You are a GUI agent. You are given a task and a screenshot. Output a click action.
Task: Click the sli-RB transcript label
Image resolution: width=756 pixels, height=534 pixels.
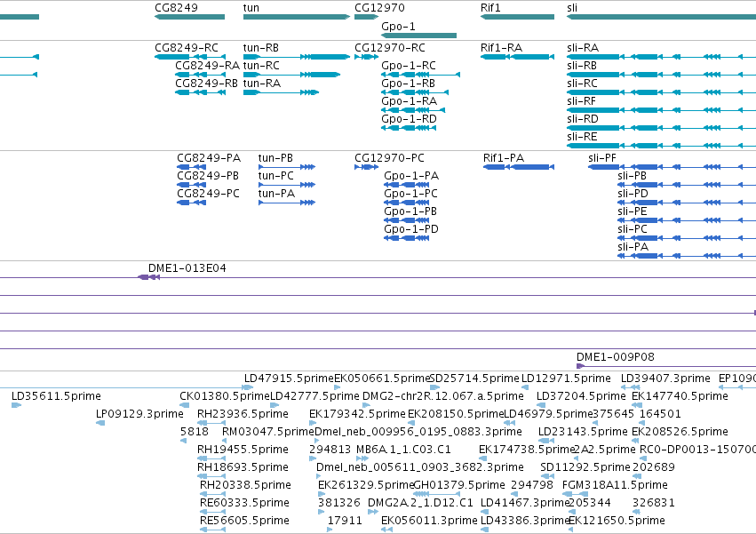(582, 66)
